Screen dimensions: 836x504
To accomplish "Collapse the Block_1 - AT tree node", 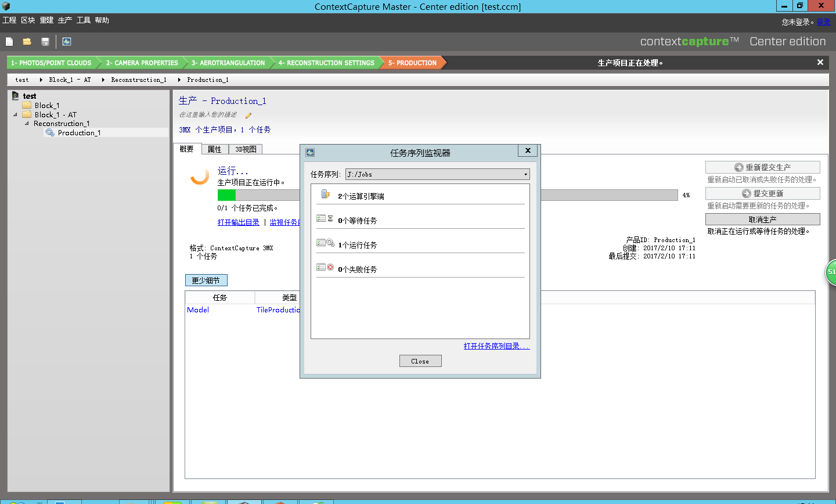I will (x=15, y=114).
